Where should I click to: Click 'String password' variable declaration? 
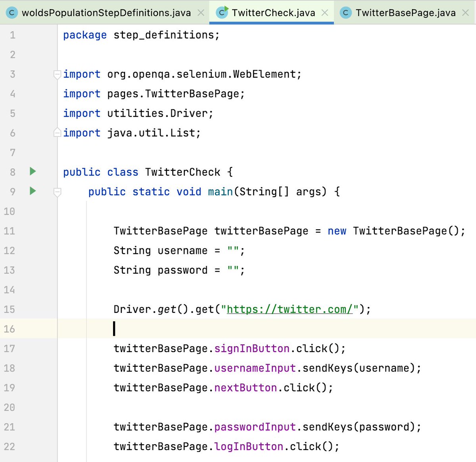pos(160,270)
